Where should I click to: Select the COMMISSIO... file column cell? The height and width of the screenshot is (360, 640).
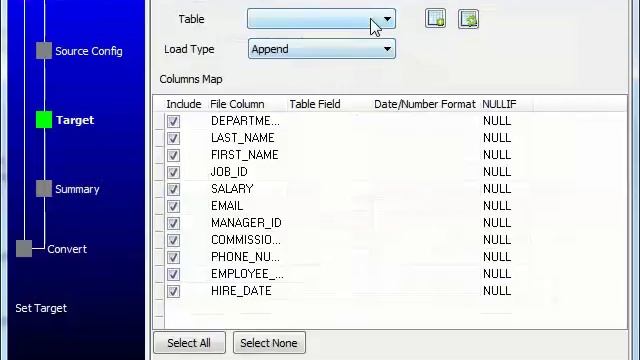[246, 240]
